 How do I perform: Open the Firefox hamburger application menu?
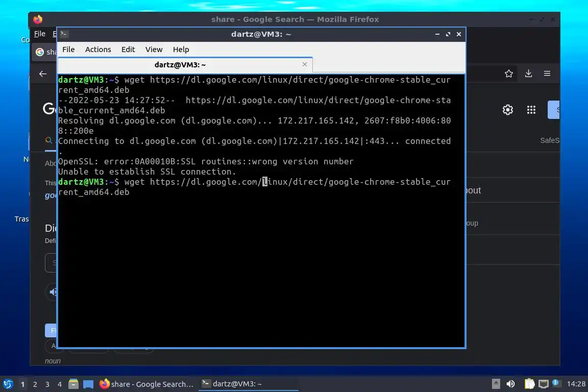[x=547, y=73]
